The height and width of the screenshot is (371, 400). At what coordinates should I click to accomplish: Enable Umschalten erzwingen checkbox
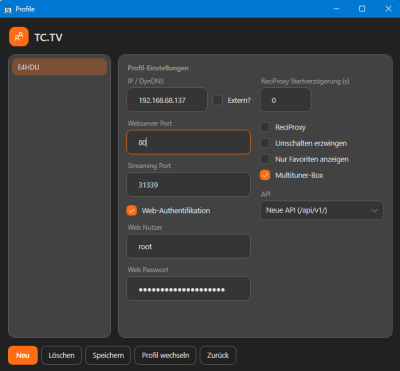tap(265, 143)
